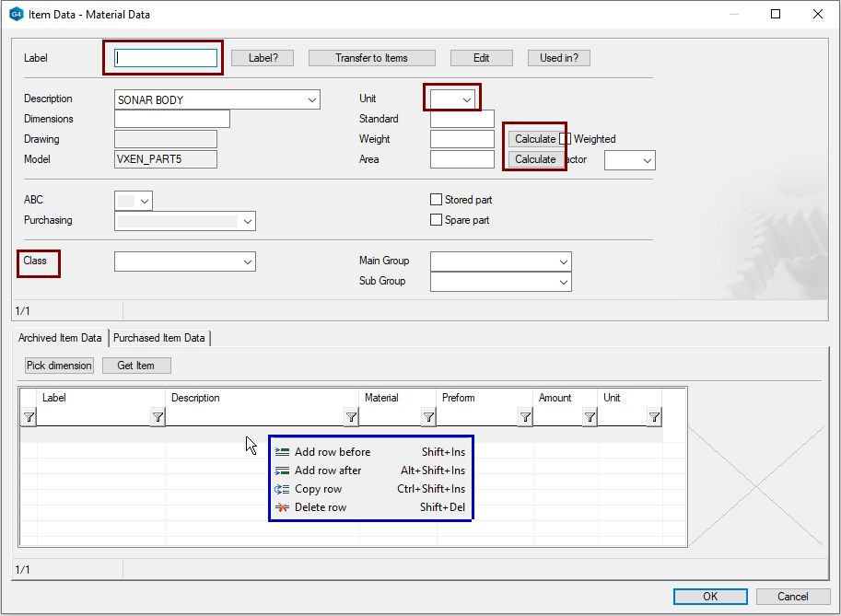Click the Unit column filter icon
Screen dimensions: 841x616
click(x=654, y=418)
